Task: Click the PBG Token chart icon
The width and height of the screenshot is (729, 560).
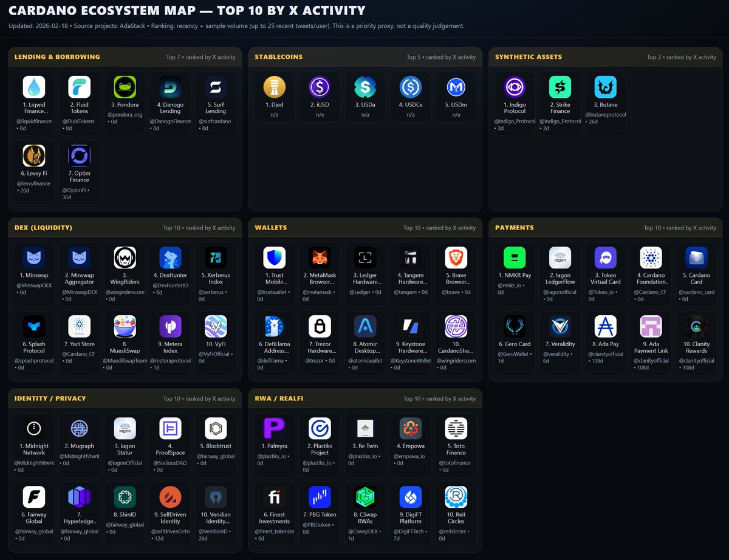Action: (320, 497)
